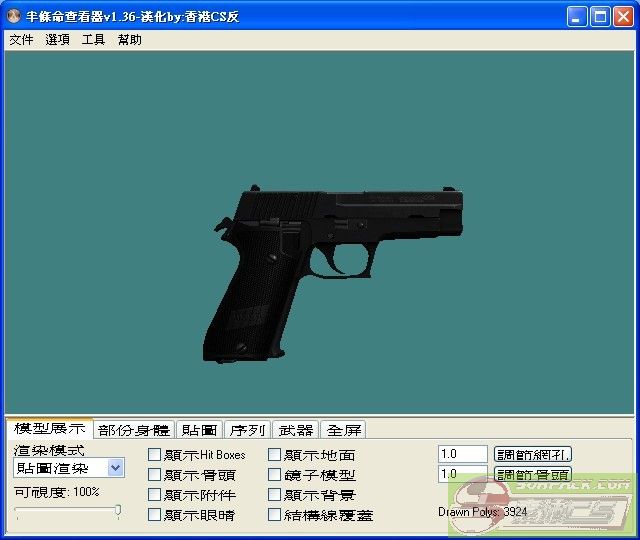This screenshot has width=640, height=540.
Task: Expand the 貼圖渲染 render mode dropdown
Action: click(116, 468)
